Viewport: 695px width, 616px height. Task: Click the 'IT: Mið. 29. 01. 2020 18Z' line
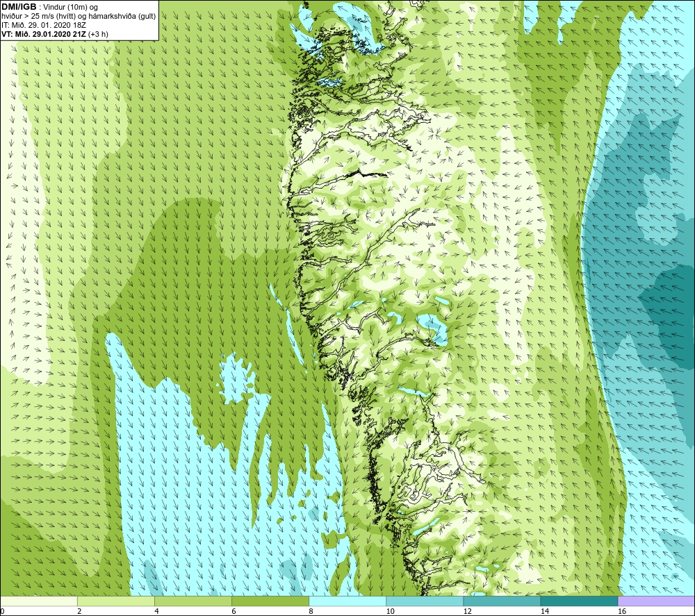pyautogui.click(x=43, y=25)
